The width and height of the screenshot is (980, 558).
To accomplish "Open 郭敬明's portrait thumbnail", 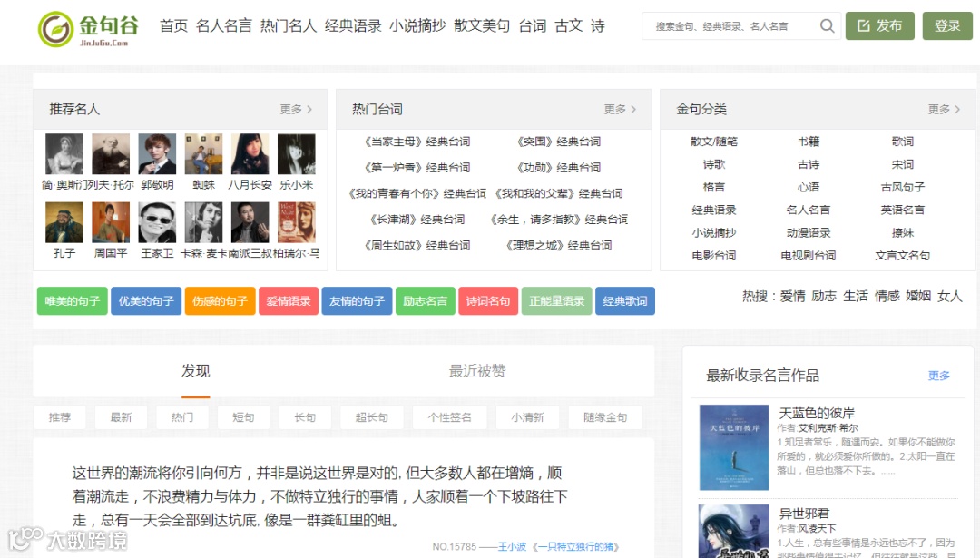I will click(x=157, y=153).
